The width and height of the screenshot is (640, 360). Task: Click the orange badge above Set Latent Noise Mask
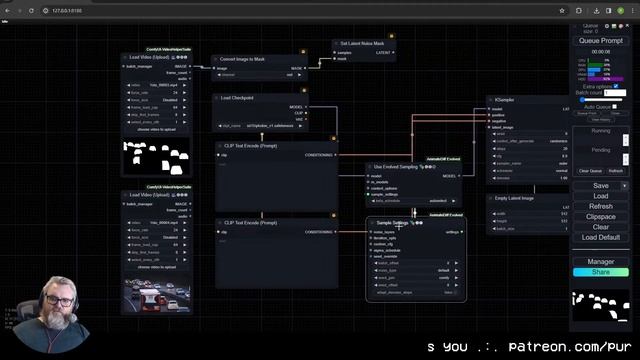coord(391,36)
